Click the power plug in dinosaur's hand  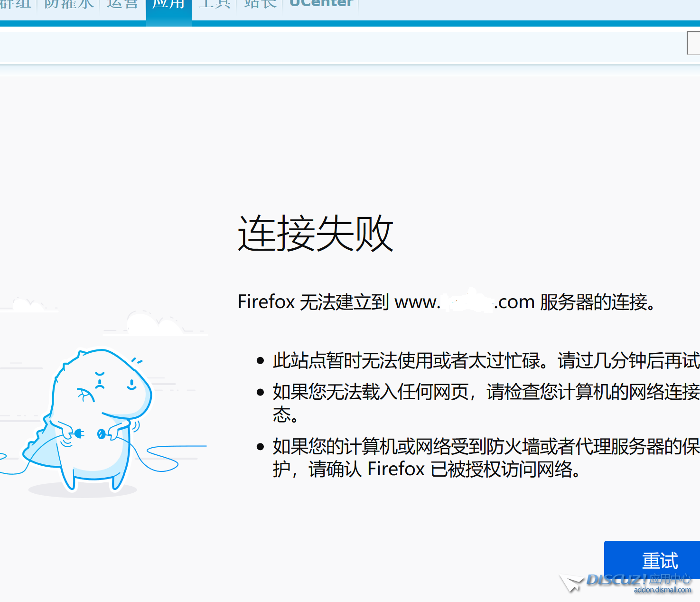[x=78, y=433]
